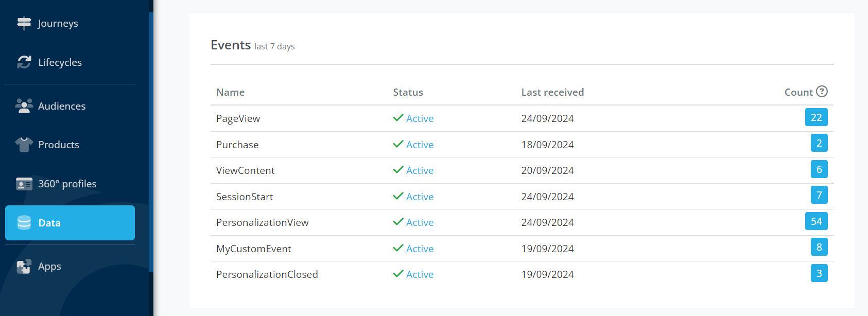868x316 pixels.
Task: Click the green checkmark in the PersonalizationClosed row
Action: click(398, 274)
